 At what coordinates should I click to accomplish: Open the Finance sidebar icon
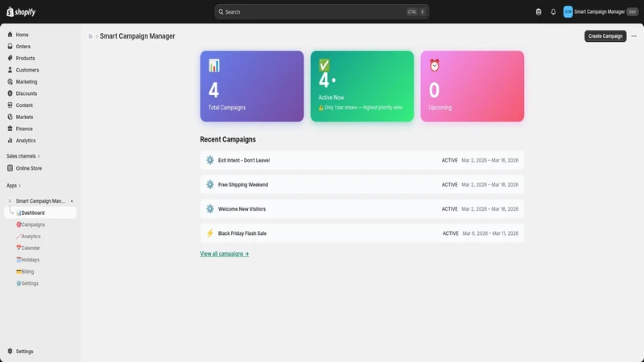(x=10, y=129)
